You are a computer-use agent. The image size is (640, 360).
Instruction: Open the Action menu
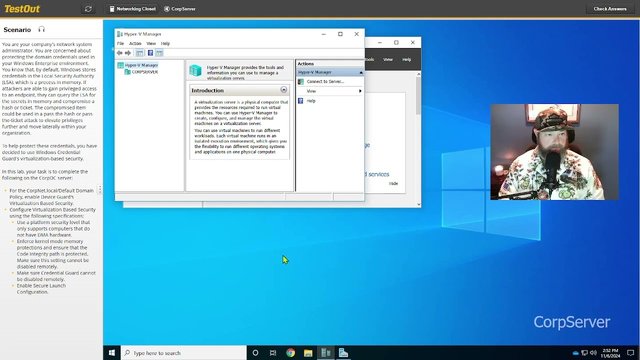pyautogui.click(x=135, y=44)
